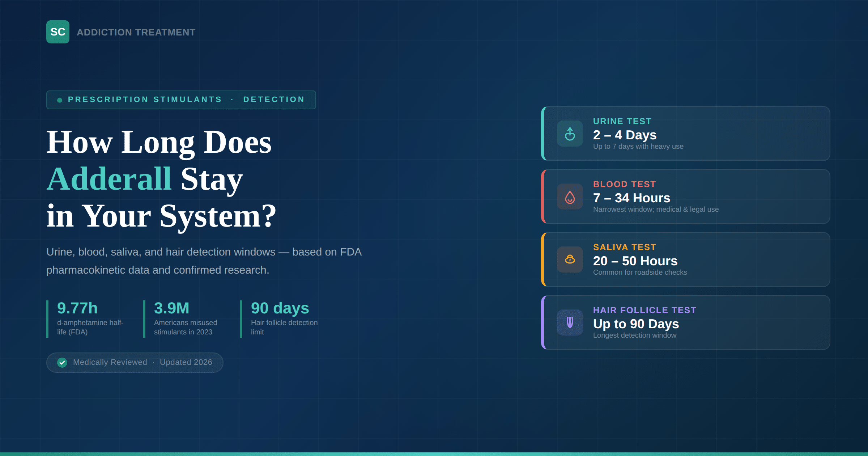Click 'd-amphetamine half-life (FDA)' caption
Screen dimensions: 868x456
click(90, 327)
